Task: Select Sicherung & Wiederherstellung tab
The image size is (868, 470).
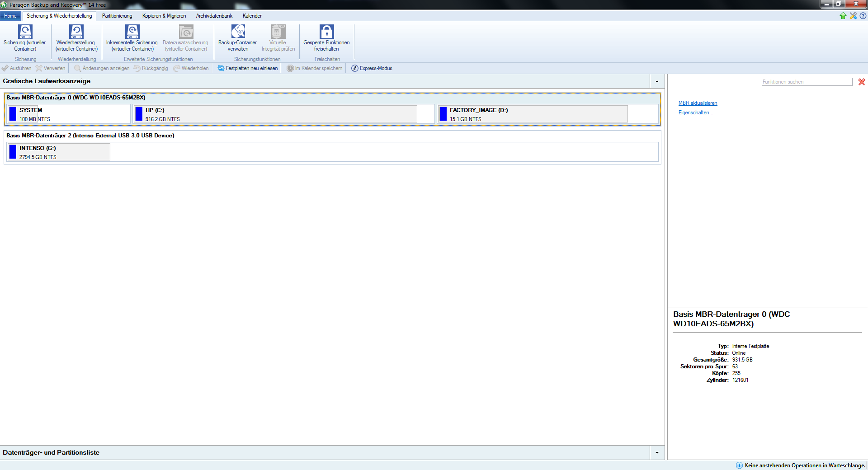Action: [59, 16]
